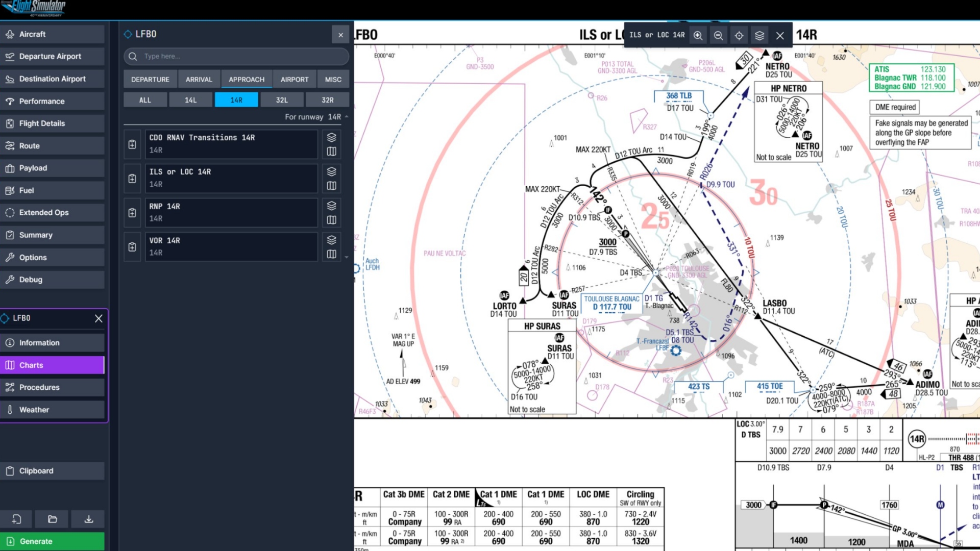Click layers icon for RNP 14R

coord(331,206)
